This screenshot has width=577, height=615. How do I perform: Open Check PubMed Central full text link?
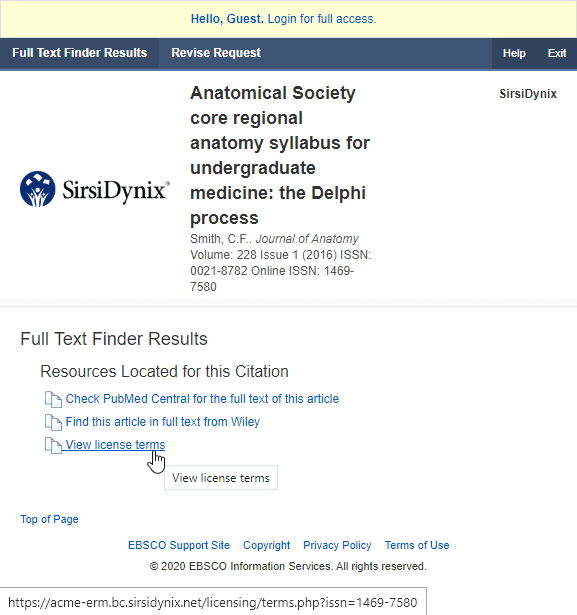202,399
